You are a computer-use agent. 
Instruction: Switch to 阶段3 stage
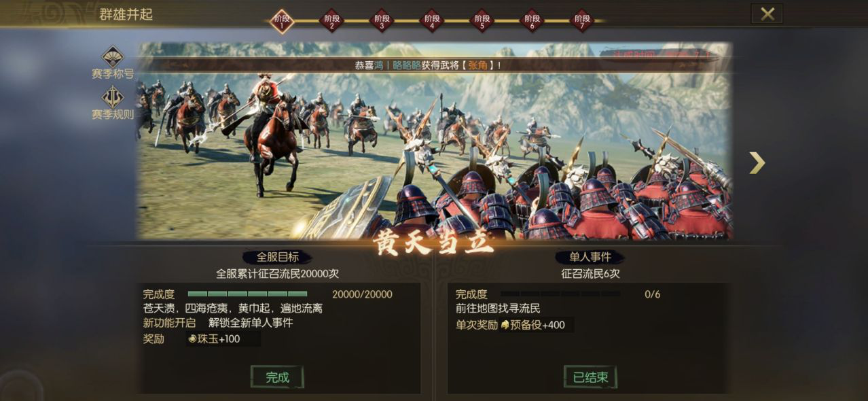382,20
